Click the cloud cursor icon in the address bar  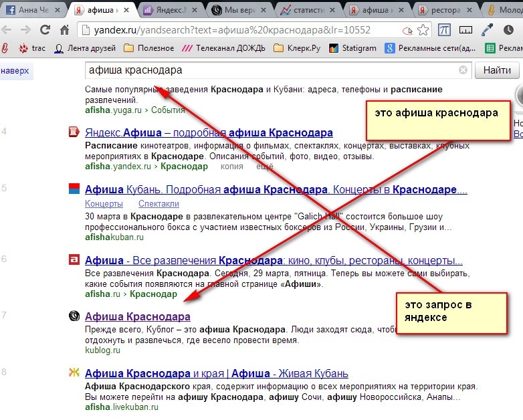(x=407, y=31)
